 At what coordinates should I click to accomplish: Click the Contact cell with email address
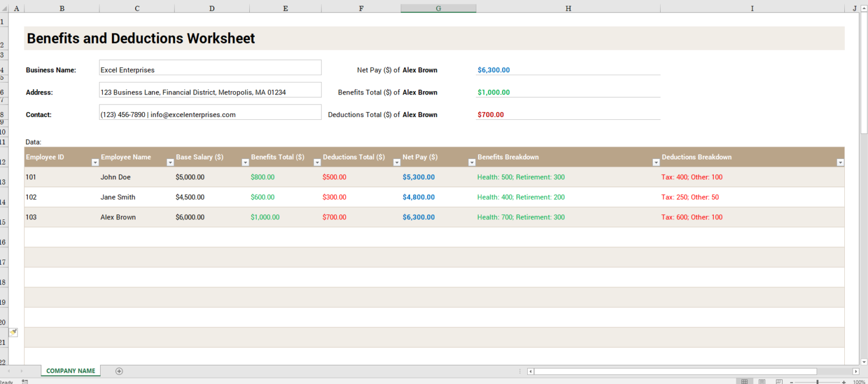210,114
